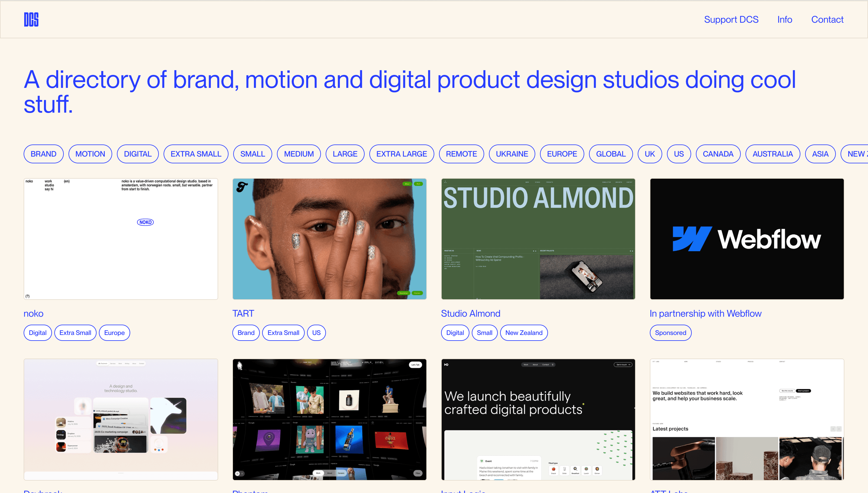Click the New Zealand tag under Studio Almond
Viewport: 868px width, 493px height.
coord(524,333)
